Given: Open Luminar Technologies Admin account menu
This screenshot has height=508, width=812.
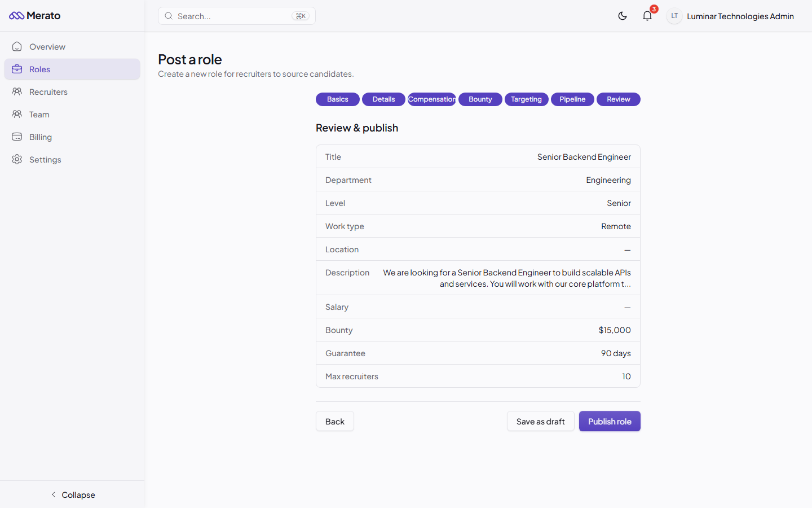Looking at the screenshot, I should pos(740,16).
